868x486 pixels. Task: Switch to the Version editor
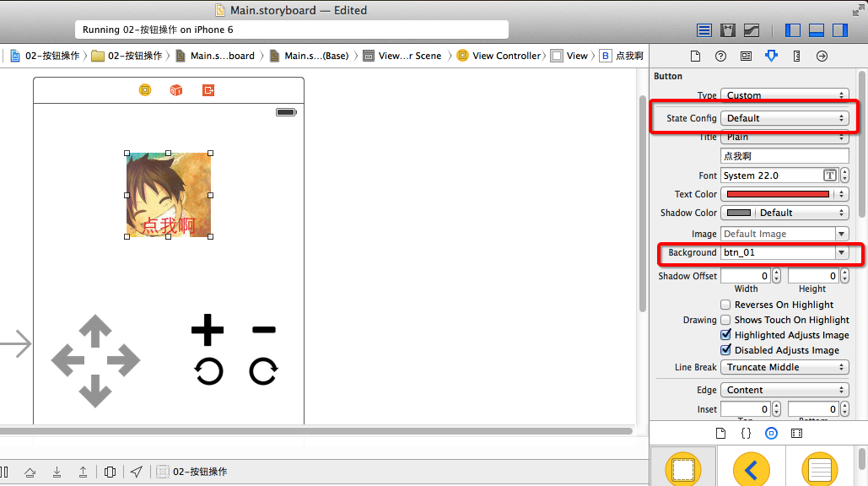click(752, 30)
